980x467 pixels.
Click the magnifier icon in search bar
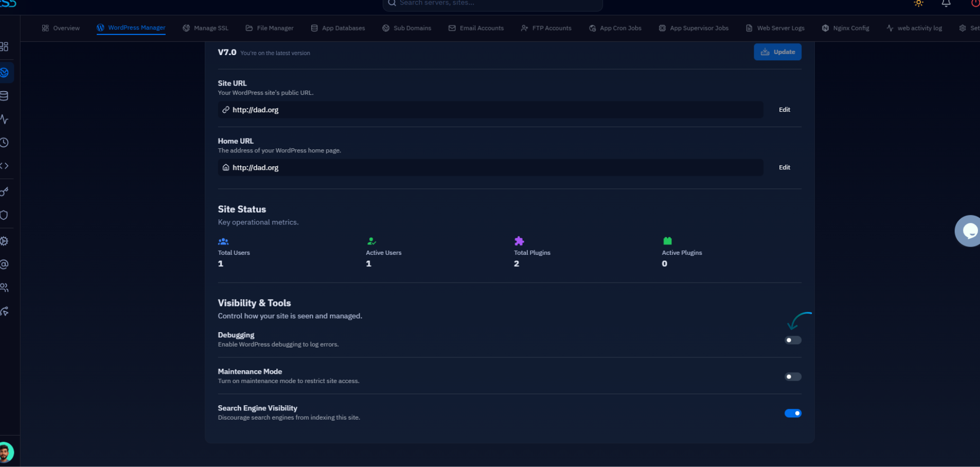pos(392,3)
